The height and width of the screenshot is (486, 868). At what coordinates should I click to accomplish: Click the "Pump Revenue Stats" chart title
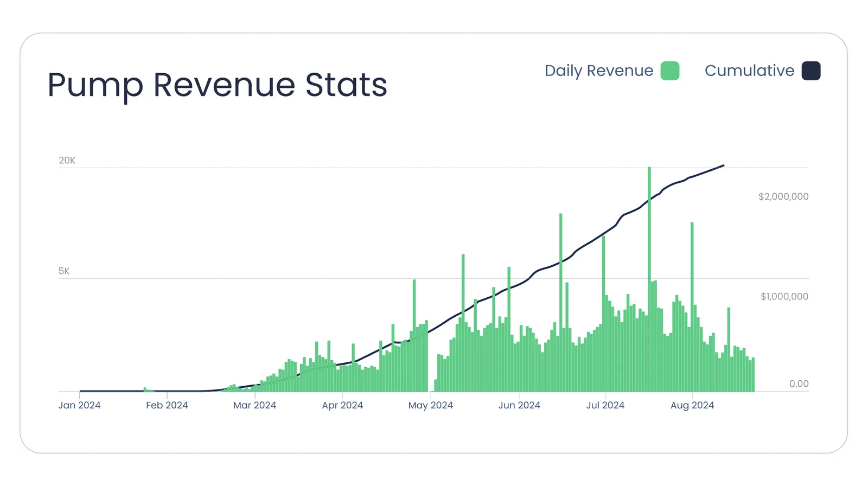point(217,85)
